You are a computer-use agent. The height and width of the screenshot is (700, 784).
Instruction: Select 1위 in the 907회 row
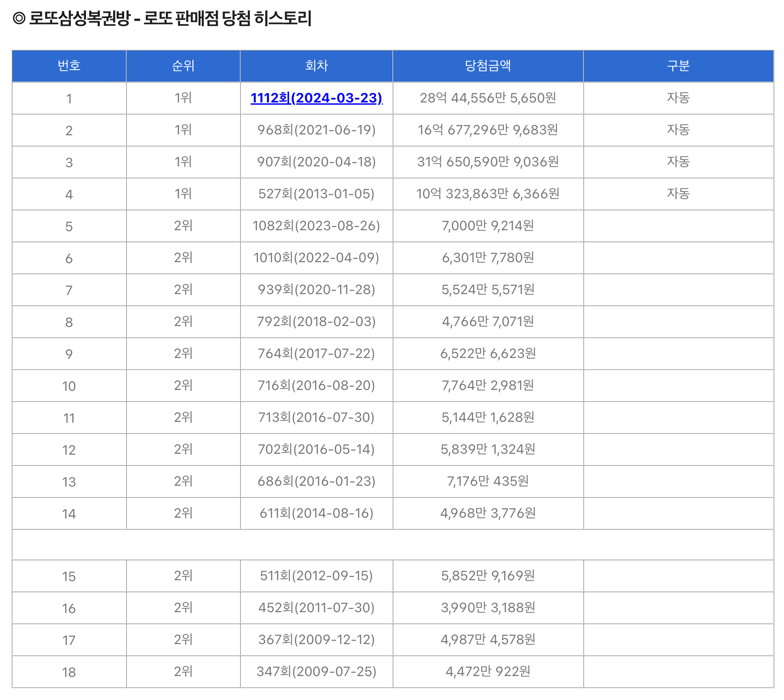[x=183, y=161]
